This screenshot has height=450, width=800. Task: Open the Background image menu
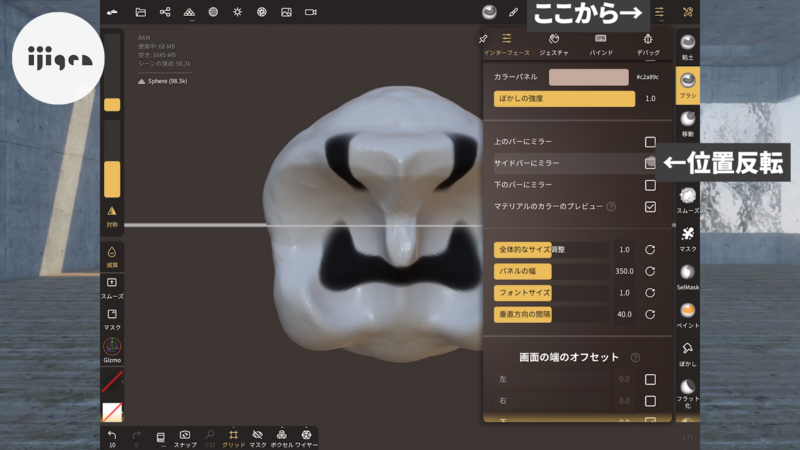tap(286, 12)
